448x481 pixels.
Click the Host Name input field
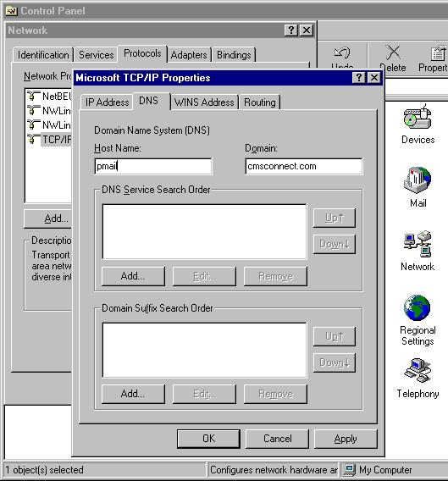(153, 166)
